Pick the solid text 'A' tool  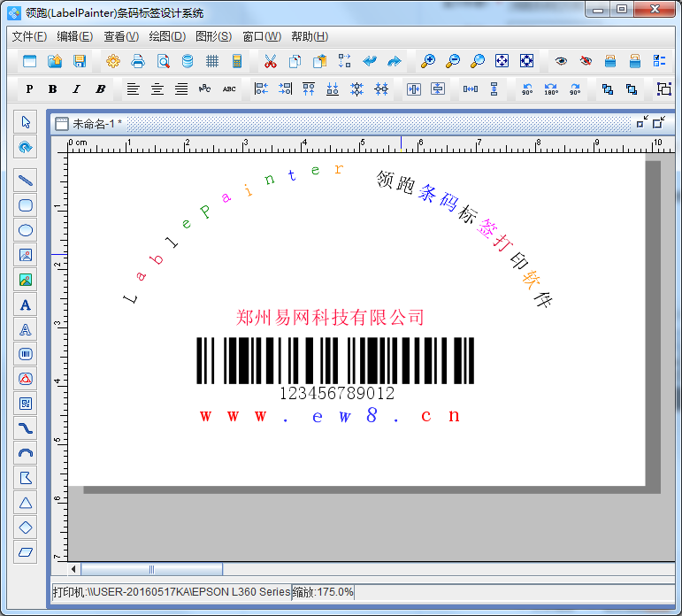(x=26, y=304)
